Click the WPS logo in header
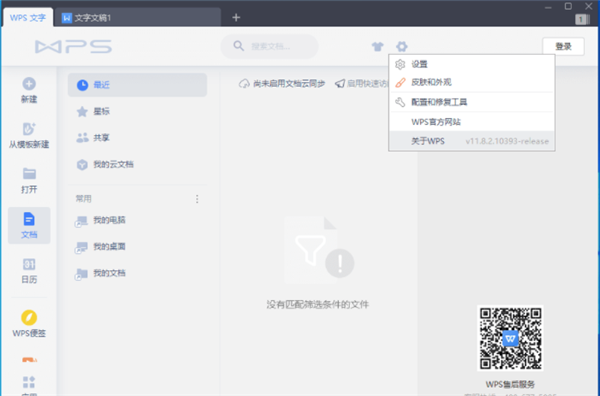This screenshot has height=396, width=600. [x=73, y=47]
